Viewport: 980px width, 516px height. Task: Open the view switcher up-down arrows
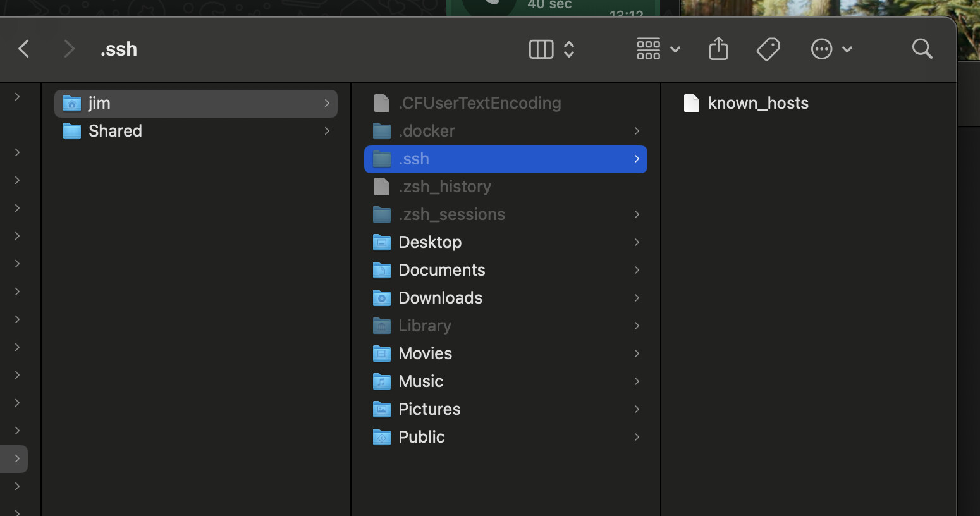569,49
